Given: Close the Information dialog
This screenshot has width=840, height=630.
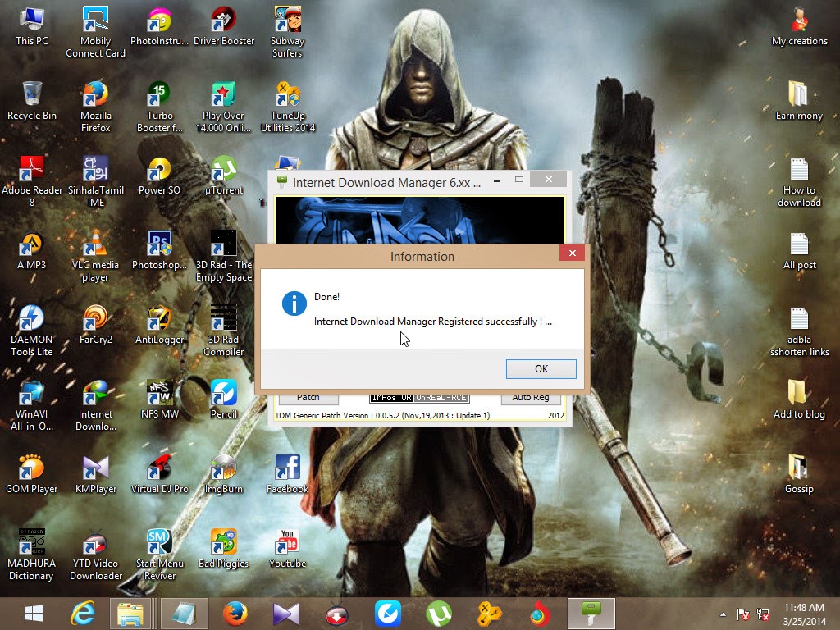Looking at the screenshot, I should [572, 253].
